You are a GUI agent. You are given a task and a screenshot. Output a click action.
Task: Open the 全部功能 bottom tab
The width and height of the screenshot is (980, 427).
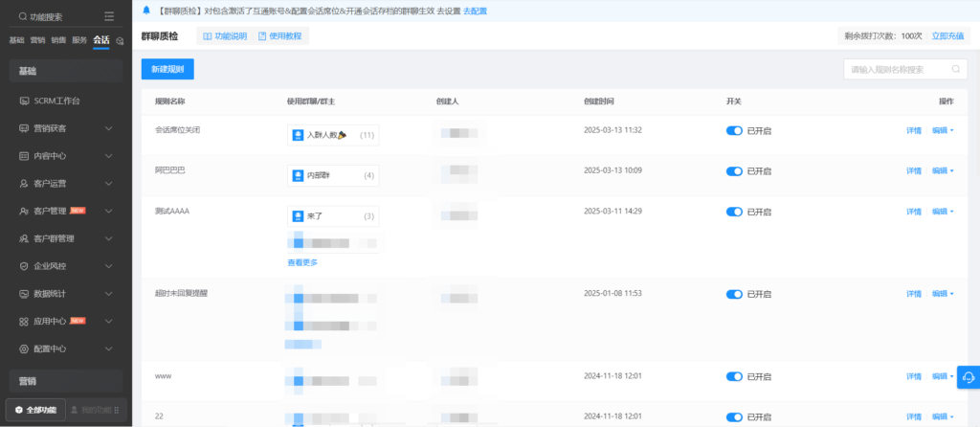pos(35,410)
